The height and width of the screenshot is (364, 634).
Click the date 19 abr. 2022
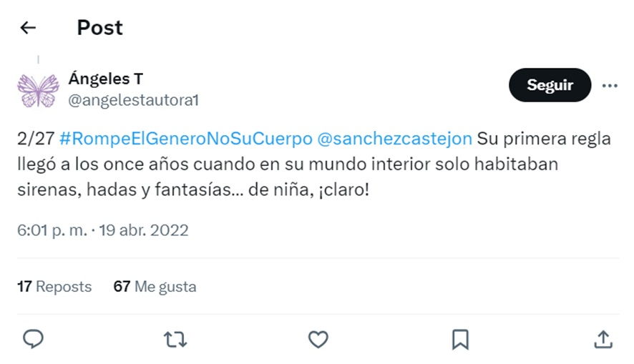(144, 230)
